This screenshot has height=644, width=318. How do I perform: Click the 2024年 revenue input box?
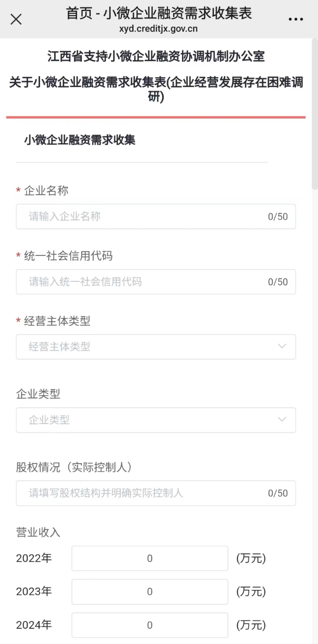click(150, 625)
